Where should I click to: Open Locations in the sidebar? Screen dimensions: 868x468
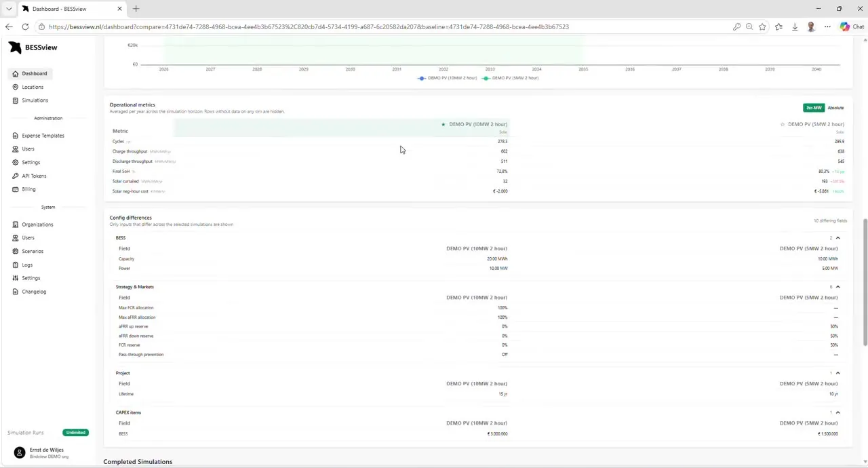point(32,87)
